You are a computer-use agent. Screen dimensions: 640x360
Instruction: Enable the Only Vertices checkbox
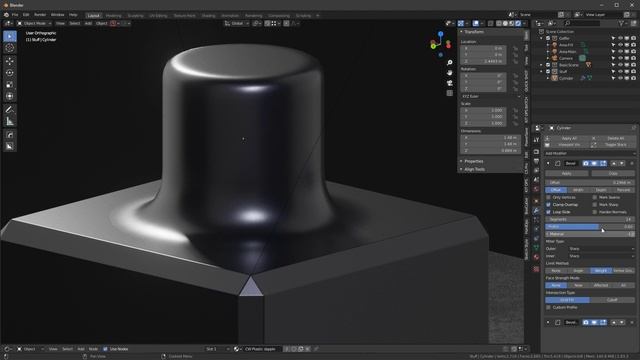(x=549, y=197)
